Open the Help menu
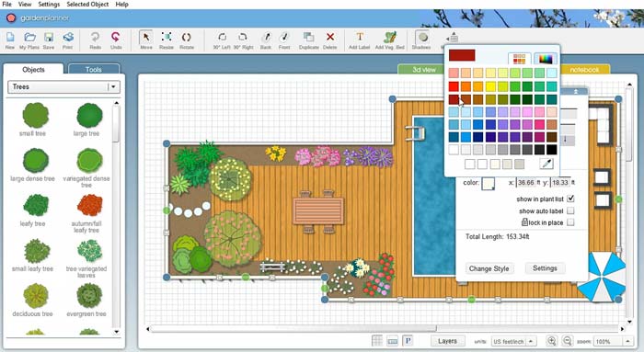Viewport: 644px width, 352px height. [x=122, y=4]
